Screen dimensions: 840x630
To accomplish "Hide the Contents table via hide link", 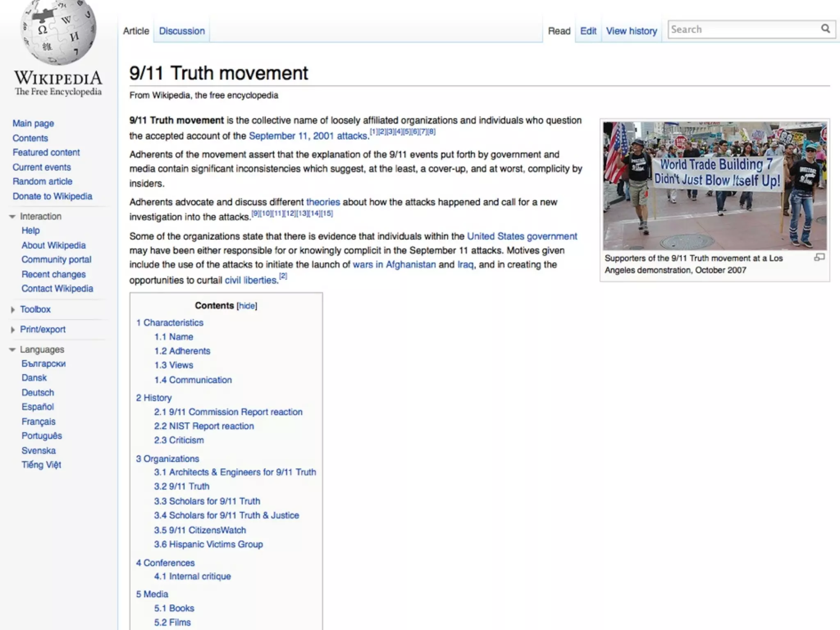I will tap(247, 306).
